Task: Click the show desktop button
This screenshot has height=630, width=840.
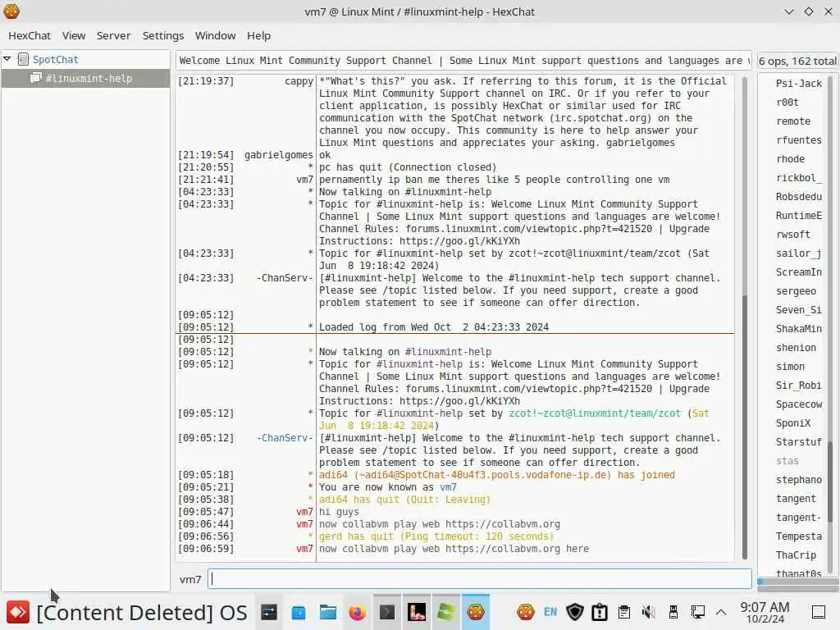Action: point(819,612)
